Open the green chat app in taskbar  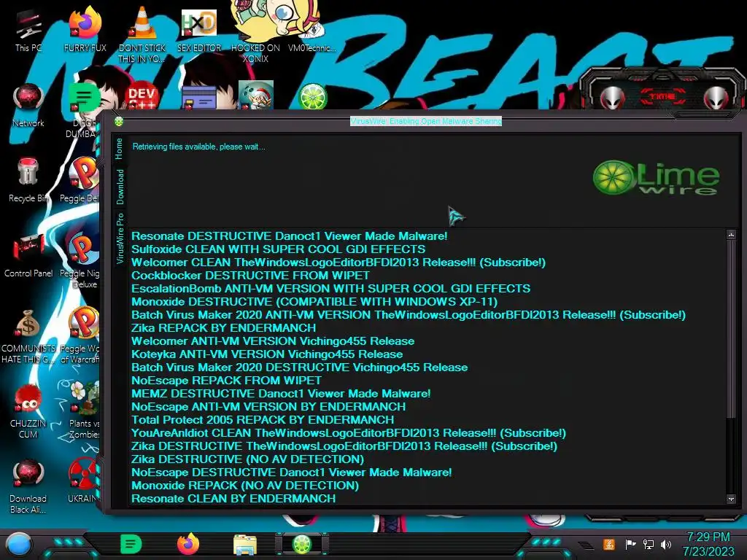pos(131,544)
